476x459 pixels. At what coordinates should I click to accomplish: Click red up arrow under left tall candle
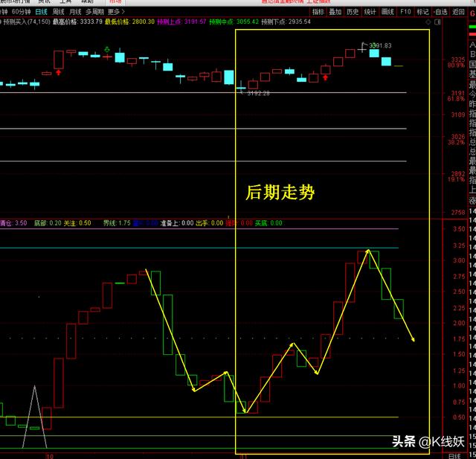59,72
